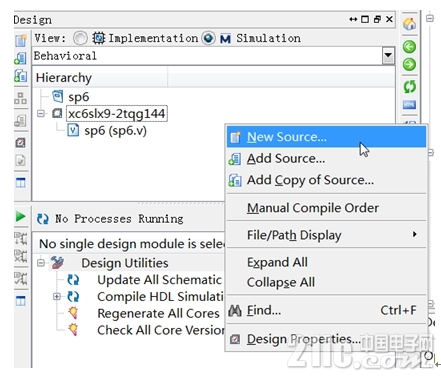Image resolution: width=441 pixels, height=377 pixels.
Task: Click the process icon with the X mark
Action: (20, 256)
